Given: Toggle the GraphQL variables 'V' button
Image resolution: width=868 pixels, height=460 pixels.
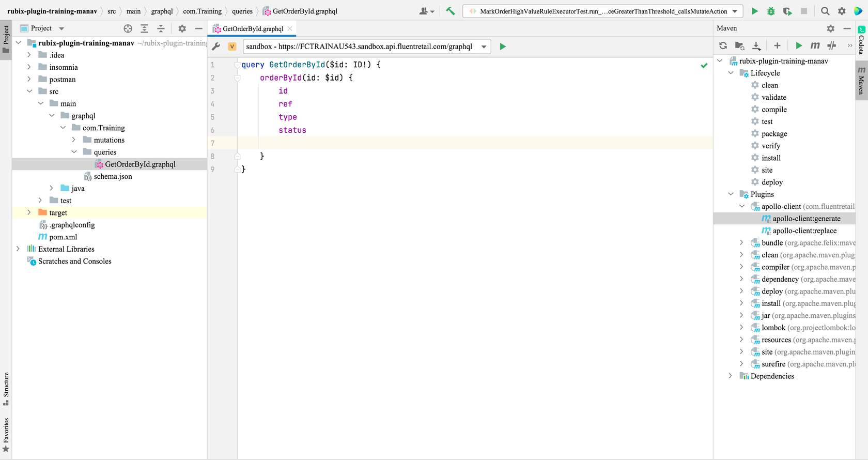Looking at the screenshot, I should pos(232,47).
